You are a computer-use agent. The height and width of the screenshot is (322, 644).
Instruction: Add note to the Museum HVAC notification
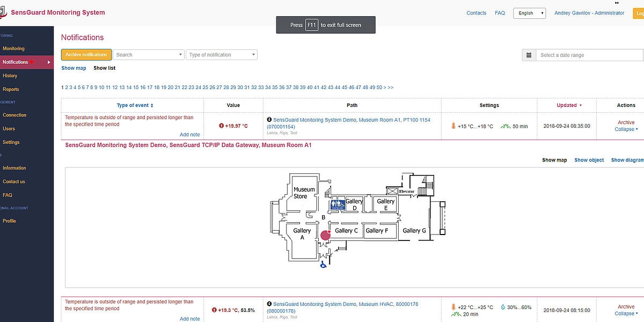pyautogui.click(x=189, y=319)
